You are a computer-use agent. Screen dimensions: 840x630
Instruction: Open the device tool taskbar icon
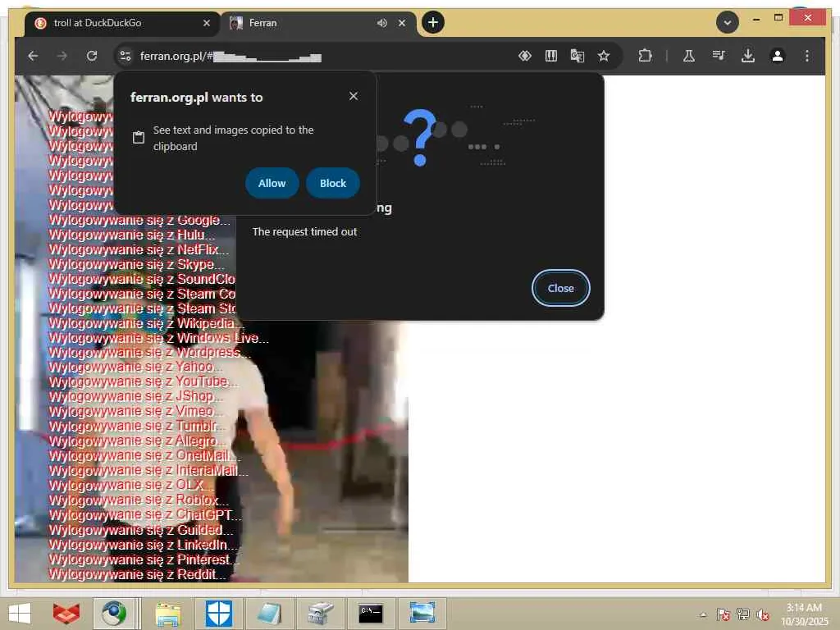pos(320,614)
